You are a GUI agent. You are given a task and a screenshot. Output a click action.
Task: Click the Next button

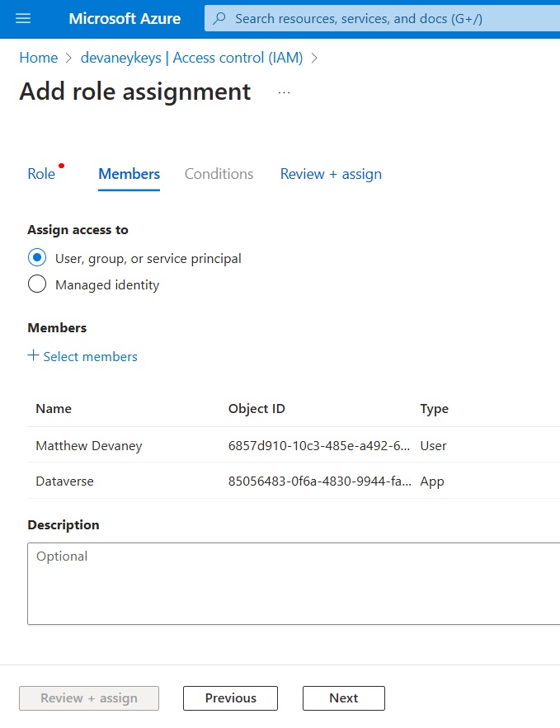coord(344,698)
